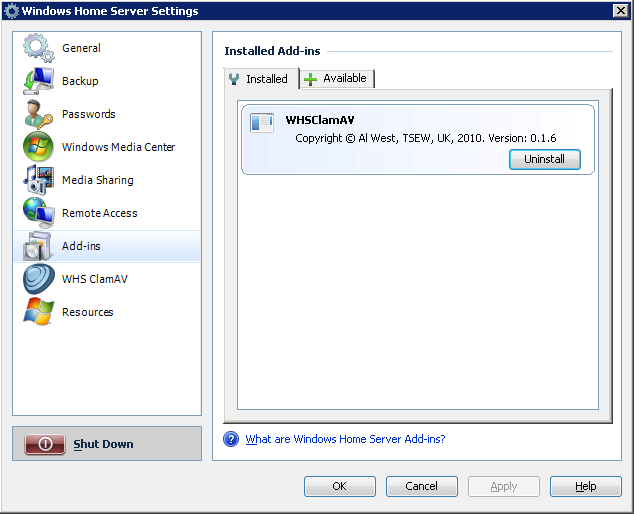Switch to the Available add-ins tab
Screen dimensions: 634x514
337,79
